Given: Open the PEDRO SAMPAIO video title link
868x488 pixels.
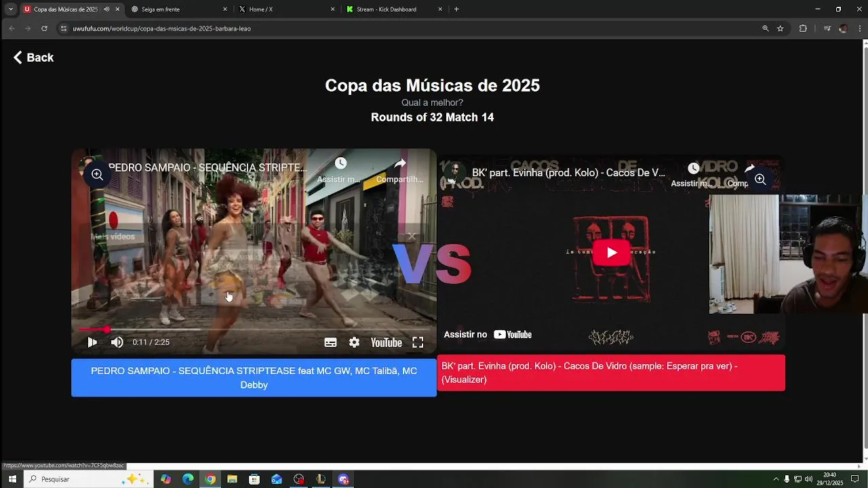Looking at the screenshot, I should point(208,167).
